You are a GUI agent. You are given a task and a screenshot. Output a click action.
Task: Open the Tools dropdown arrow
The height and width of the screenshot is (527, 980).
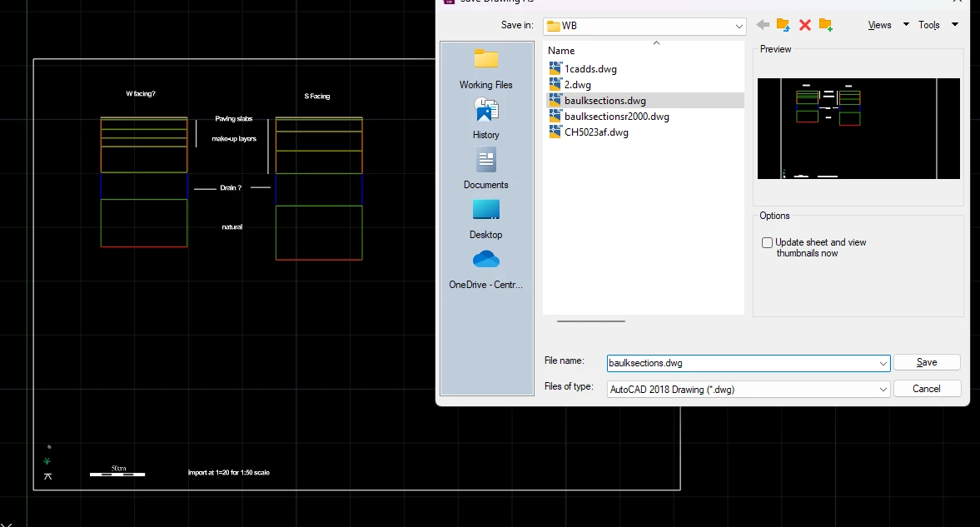click(954, 24)
